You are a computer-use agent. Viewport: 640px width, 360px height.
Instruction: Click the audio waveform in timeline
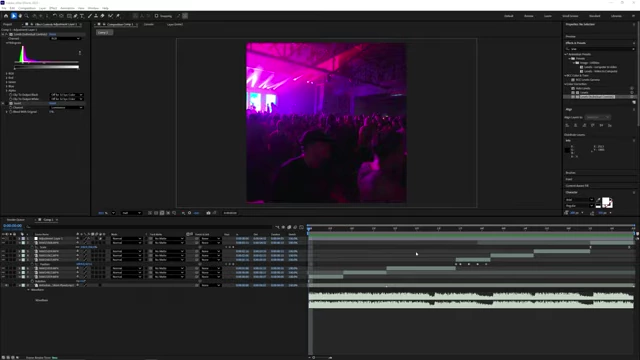(471, 300)
